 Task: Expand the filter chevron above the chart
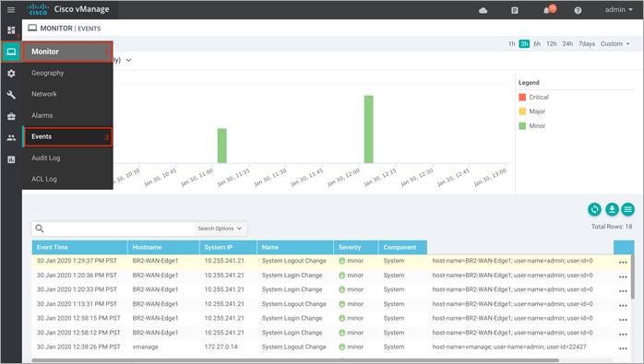128,60
